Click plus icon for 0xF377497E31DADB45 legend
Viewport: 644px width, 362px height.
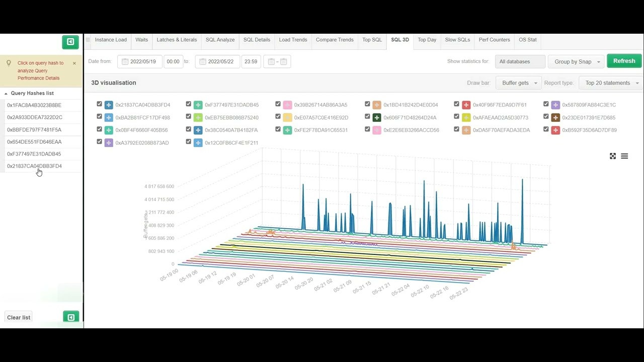[x=198, y=105]
